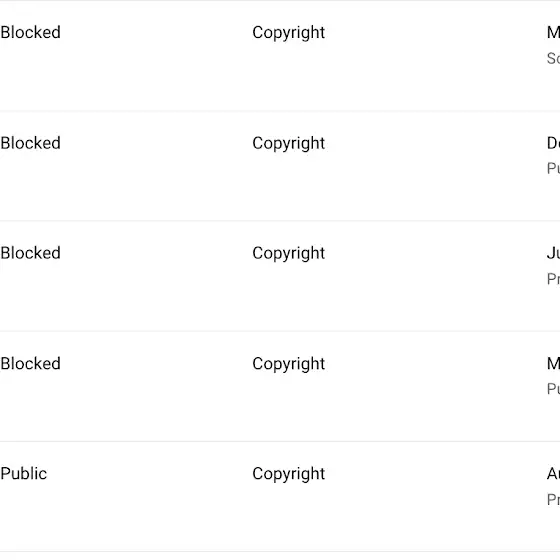View Copyright restriction in the third row
This screenshot has height=560, width=560.
(x=289, y=254)
